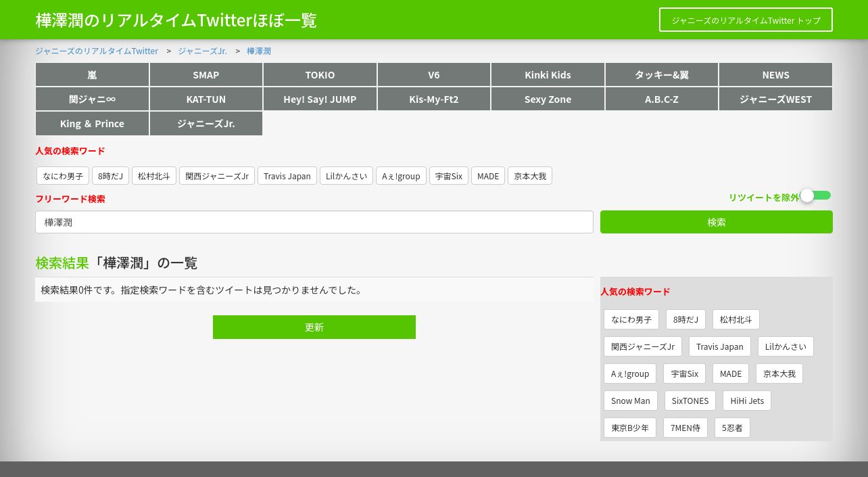Select the 関ジャニ∞ group tab

[92, 99]
